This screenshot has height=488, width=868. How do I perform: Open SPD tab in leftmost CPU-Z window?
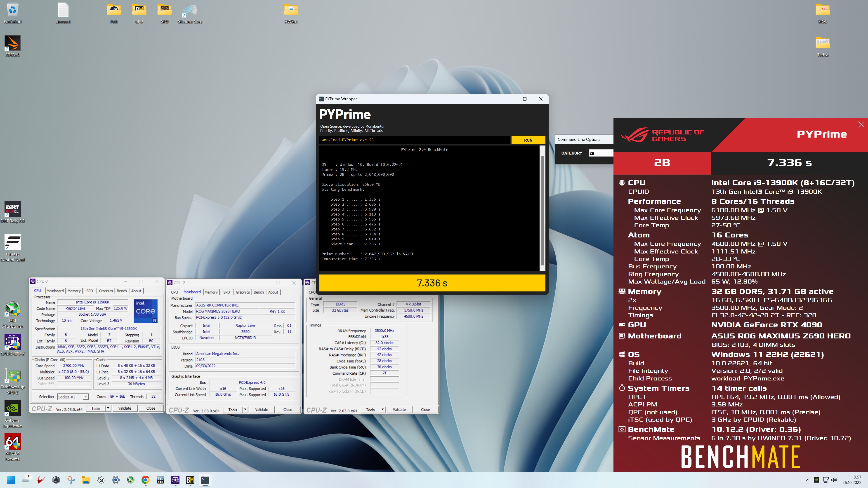pyautogui.click(x=89, y=291)
